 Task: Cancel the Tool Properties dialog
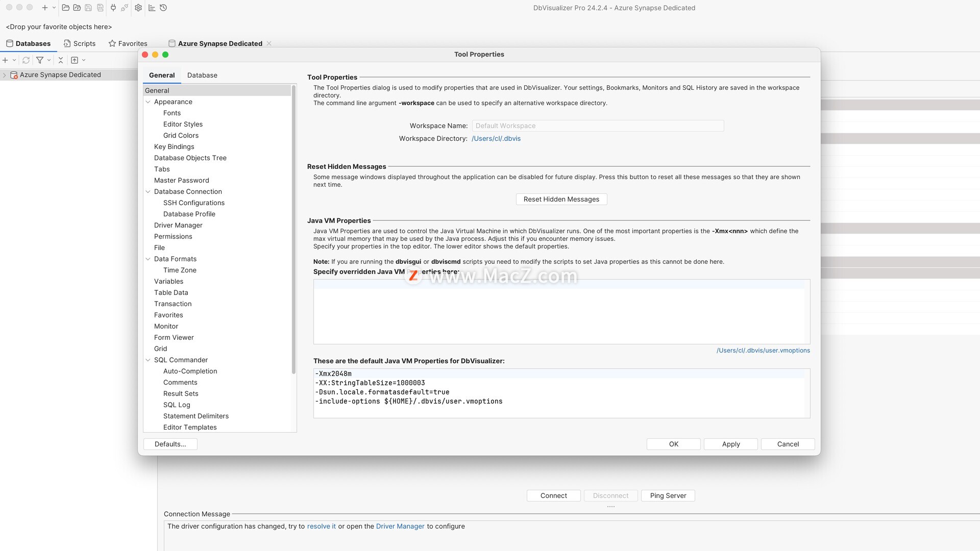click(x=788, y=444)
